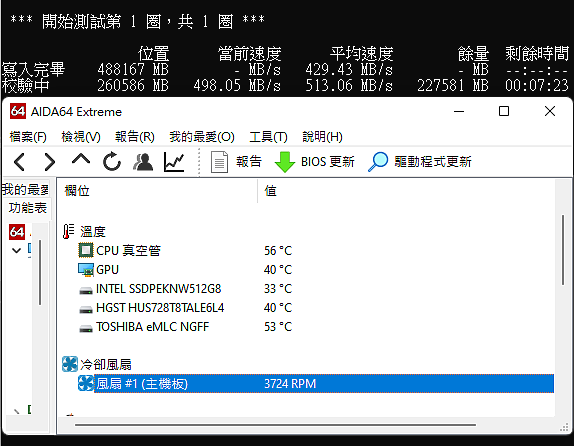
Task: Switch to the 我的最愛 sidebar tab
Action: (x=25, y=190)
